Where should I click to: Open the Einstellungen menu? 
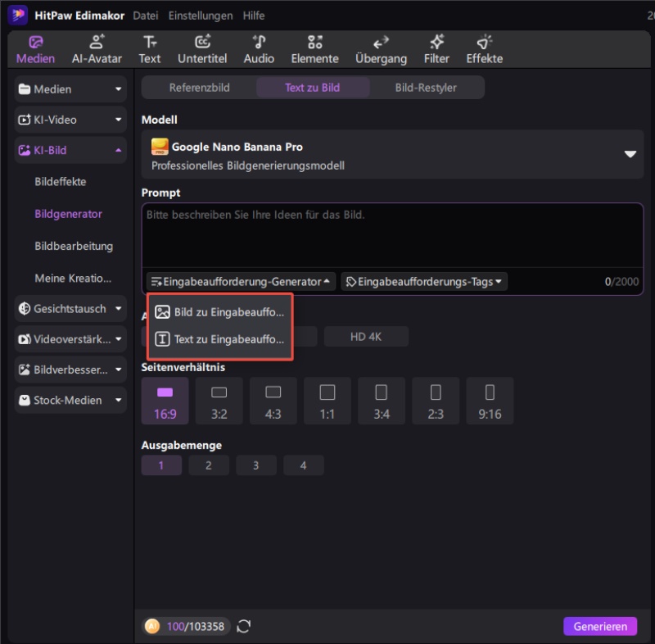click(x=201, y=16)
